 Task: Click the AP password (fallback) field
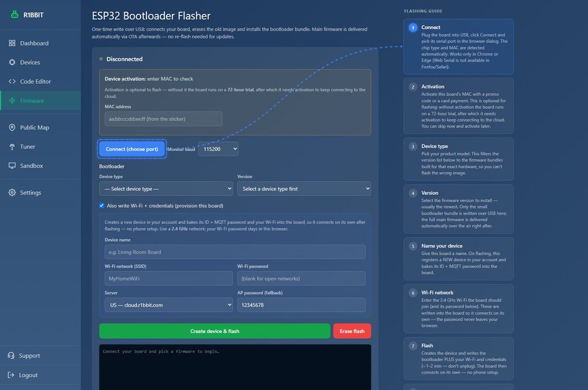pyautogui.click(x=301, y=305)
